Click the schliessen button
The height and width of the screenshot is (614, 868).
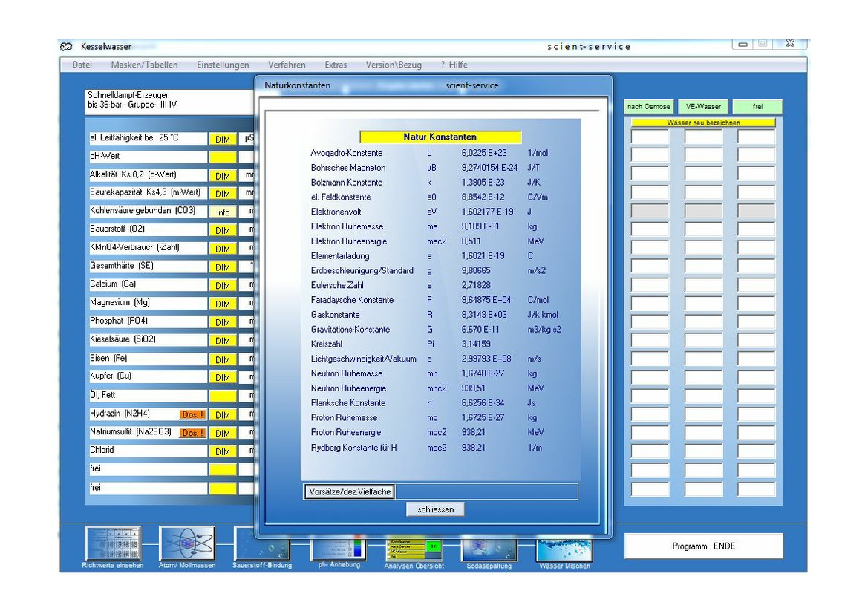coord(435,509)
